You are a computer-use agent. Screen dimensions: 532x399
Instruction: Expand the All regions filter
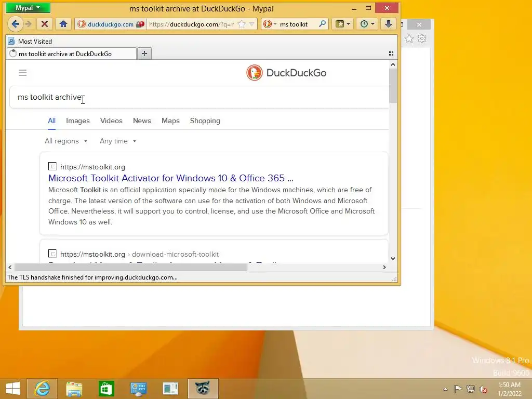(66, 141)
